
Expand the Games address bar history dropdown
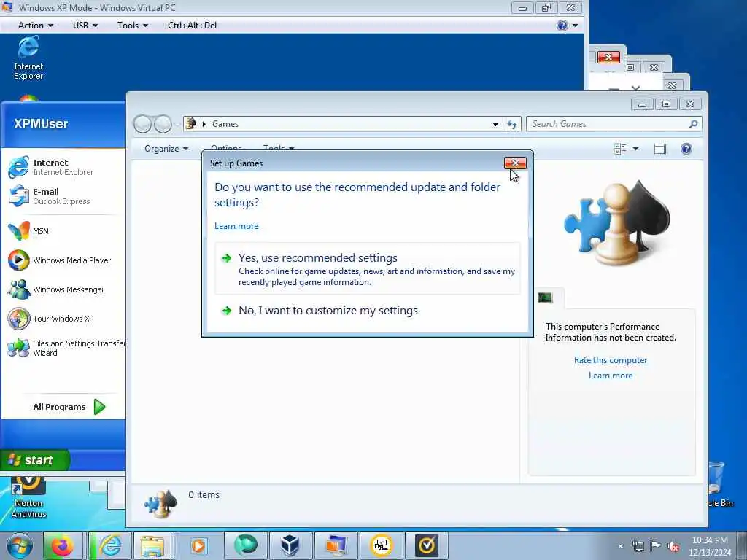click(x=495, y=124)
